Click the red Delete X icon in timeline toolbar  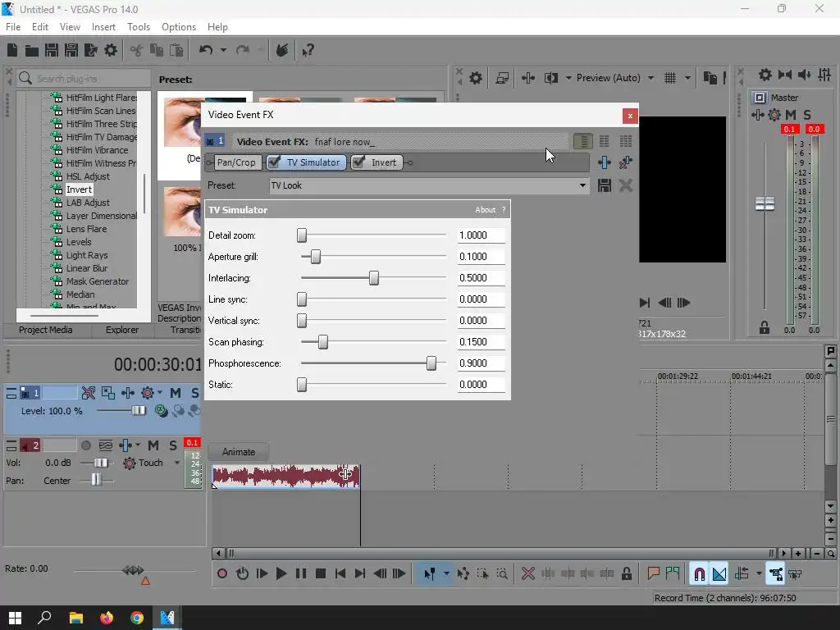[x=527, y=573]
